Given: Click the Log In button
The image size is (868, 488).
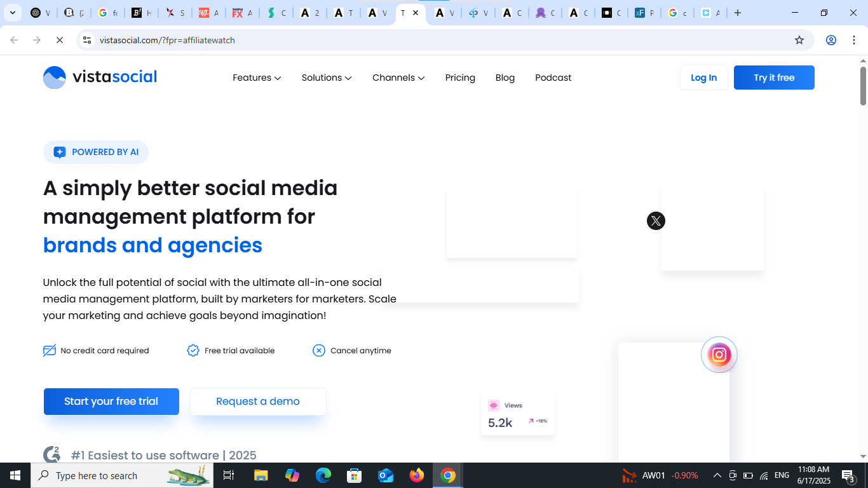Looking at the screenshot, I should click(x=703, y=78).
